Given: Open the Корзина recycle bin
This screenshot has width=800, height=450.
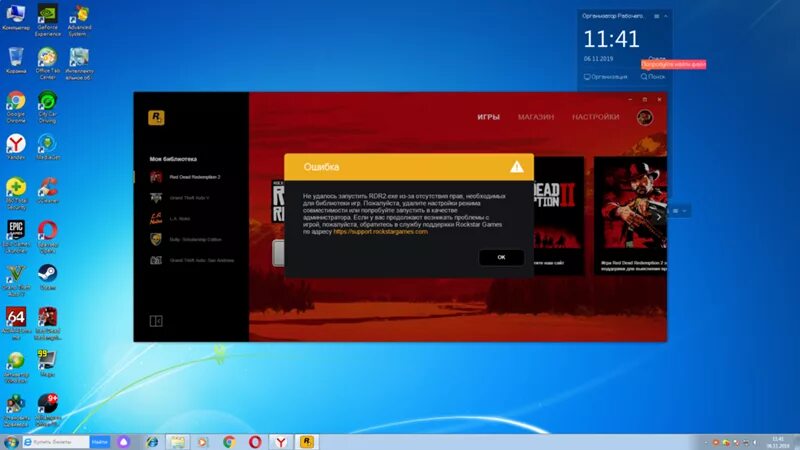Looking at the screenshot, I should [16, 60].
